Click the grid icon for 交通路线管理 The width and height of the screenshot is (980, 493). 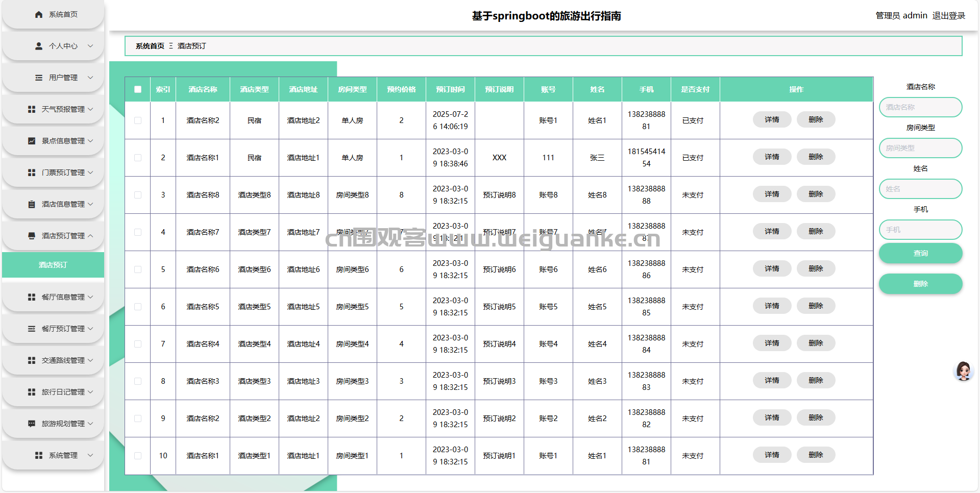coord(32,360)
